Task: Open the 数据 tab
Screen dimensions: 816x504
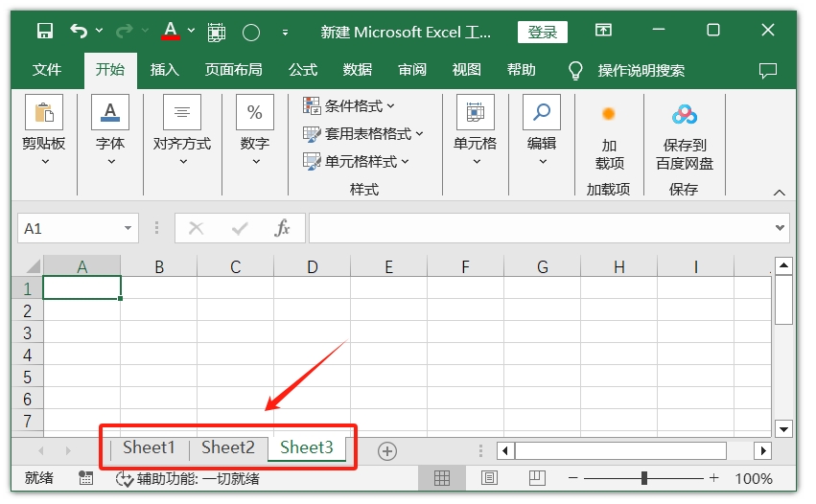Action: click(358, 70)
